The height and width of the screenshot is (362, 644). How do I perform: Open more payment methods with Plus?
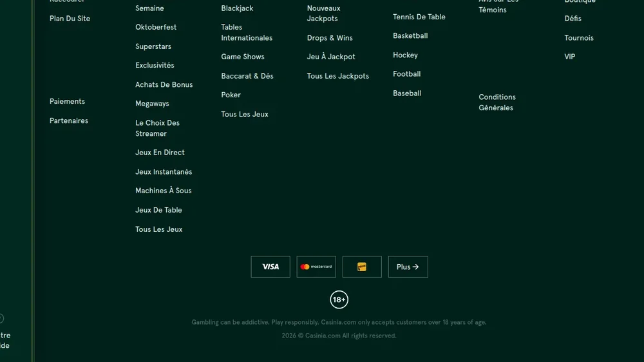click(408, 267)
